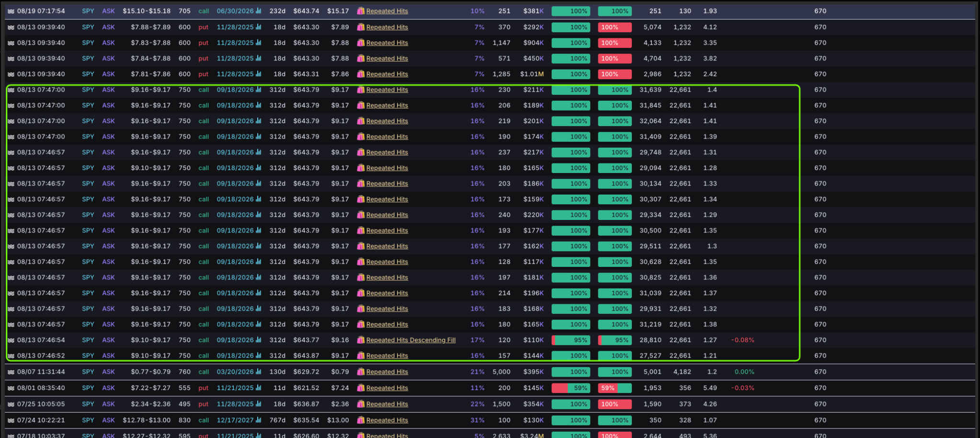Click the flow icon beside 08/13 07:46:54
Image resolution: width=980 pixels, height=438 pixels.
click(11, 340)
